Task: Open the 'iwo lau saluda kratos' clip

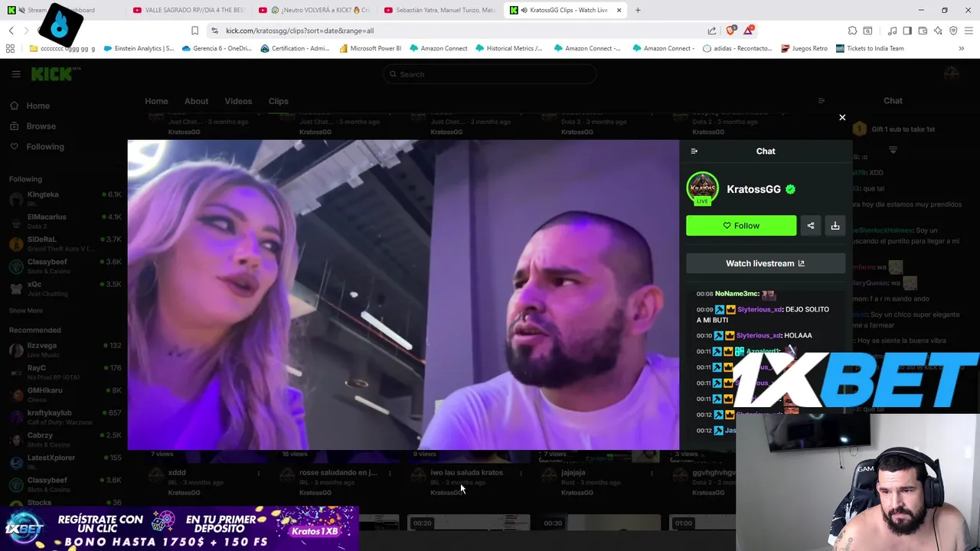Action: coord(466,473)
